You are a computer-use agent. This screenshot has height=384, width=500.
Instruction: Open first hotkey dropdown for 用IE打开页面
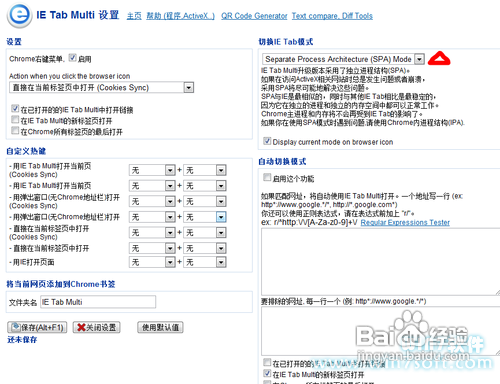[152, 262]
